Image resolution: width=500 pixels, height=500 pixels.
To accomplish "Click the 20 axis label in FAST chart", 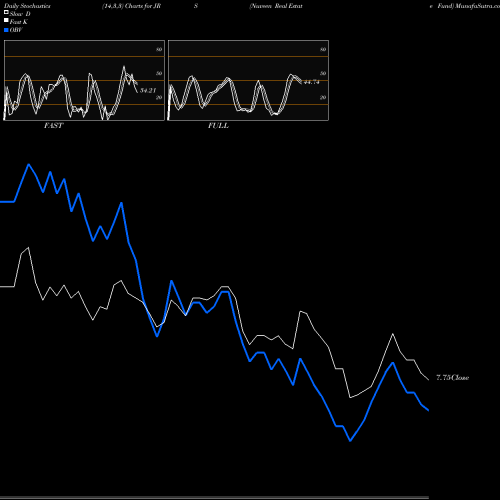I will (x=159, y=98).
